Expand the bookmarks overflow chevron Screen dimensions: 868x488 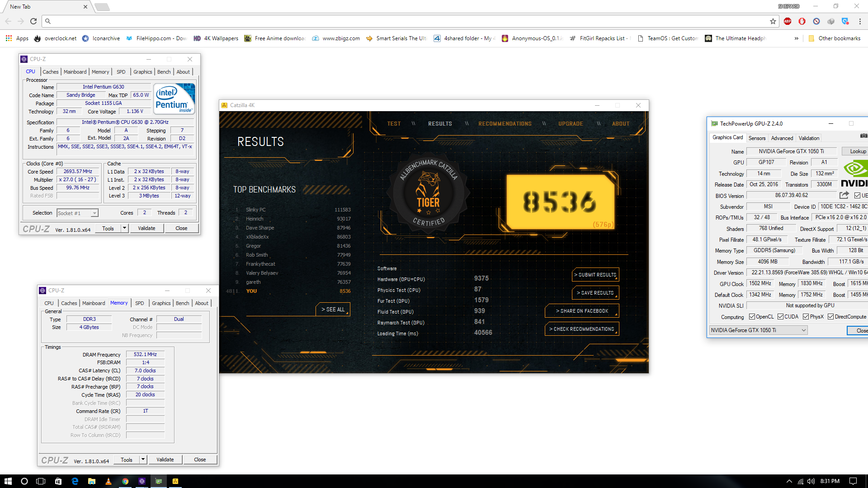(x=797, y=38)
